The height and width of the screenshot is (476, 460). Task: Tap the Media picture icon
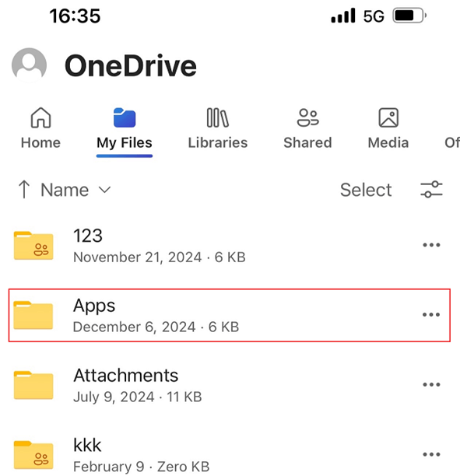coord(388,117)
